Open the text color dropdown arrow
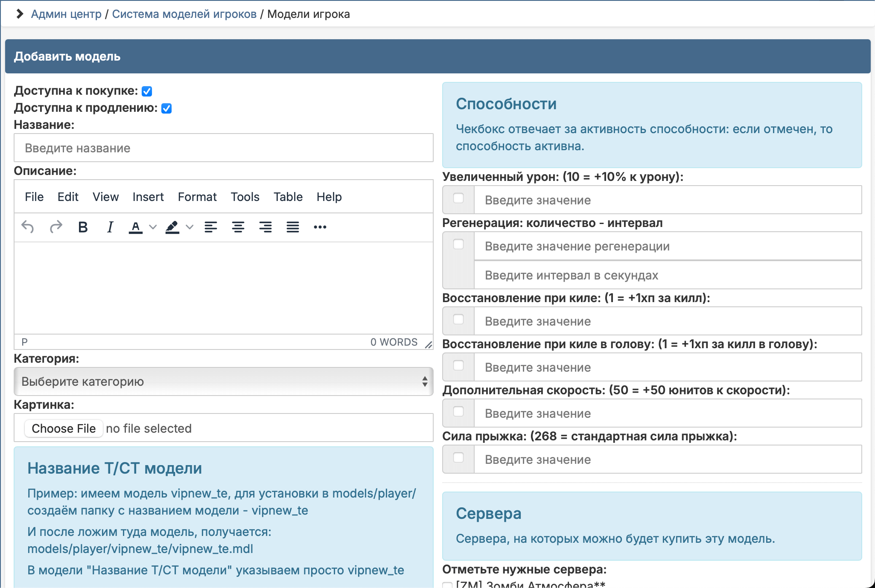The height and width of the screenshot is (588, 875). 152,227
